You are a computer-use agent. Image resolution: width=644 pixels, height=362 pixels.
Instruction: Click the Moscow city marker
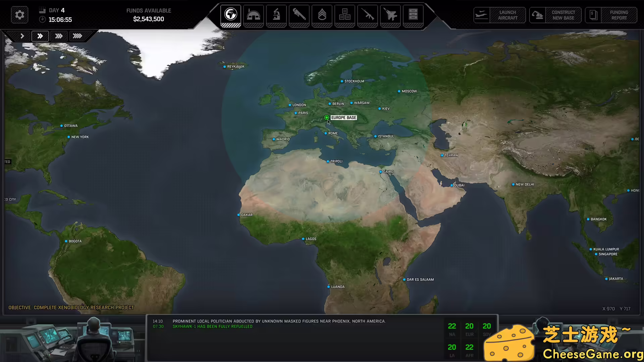click(x=399, y=91)
